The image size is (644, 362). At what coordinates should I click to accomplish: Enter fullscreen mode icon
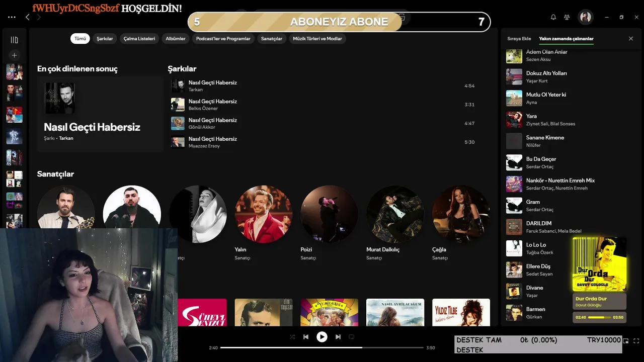tap(636, 341)
